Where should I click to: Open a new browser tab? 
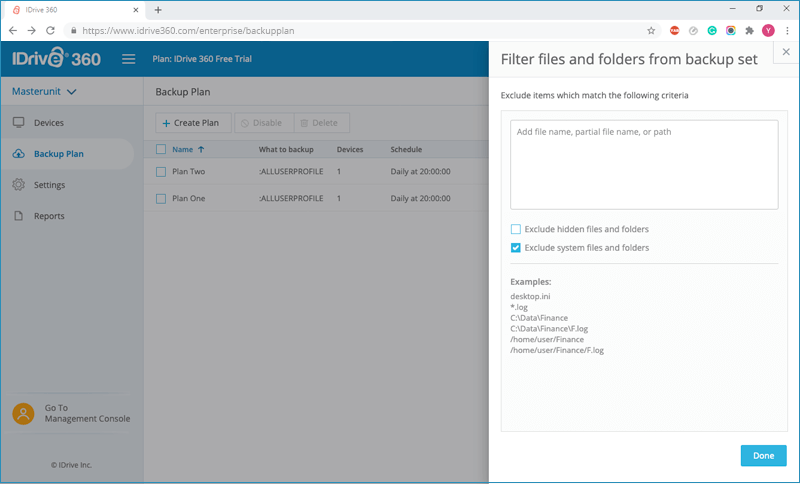[158, 10]
